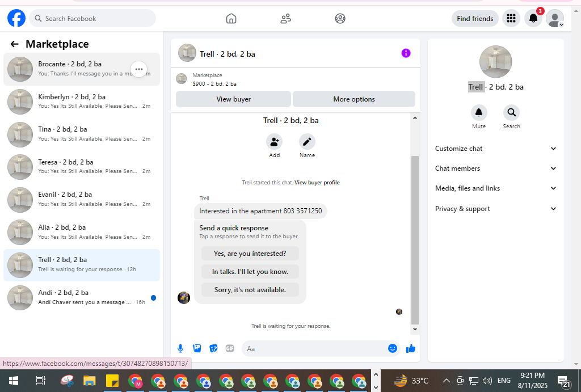This screenshot has height=392, width=581.
Task: Open the Menu grid icon
Action: (x=511, y=18)
